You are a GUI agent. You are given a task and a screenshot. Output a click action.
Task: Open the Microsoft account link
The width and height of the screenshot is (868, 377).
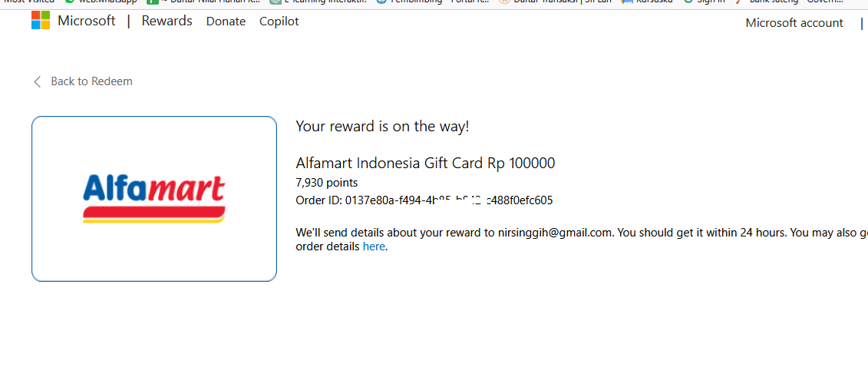click(794, 23)
